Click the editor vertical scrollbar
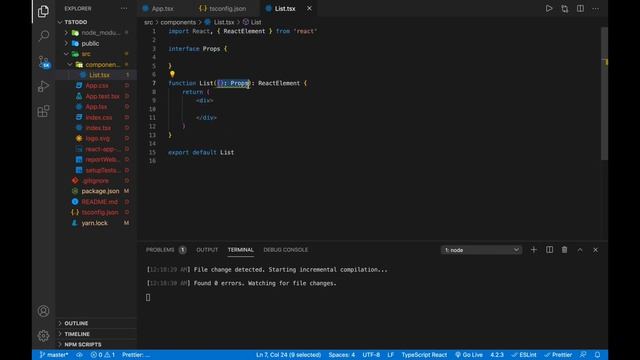This screenshot has width=640, height=360. point(604,94)
